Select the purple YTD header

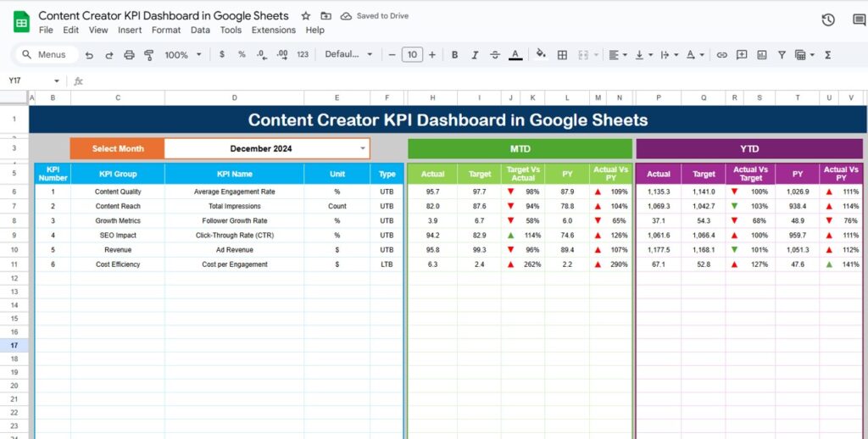coord(749,149)
